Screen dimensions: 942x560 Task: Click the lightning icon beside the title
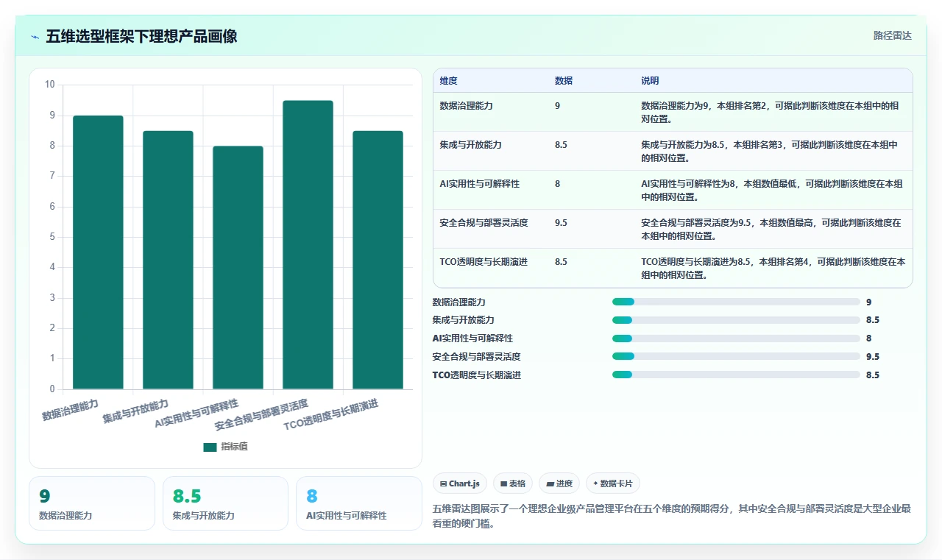pyautogui.click(x=35, y=36)
